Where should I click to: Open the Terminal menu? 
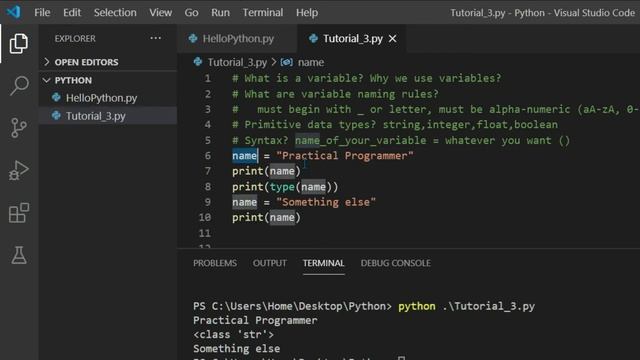point(263,13)
